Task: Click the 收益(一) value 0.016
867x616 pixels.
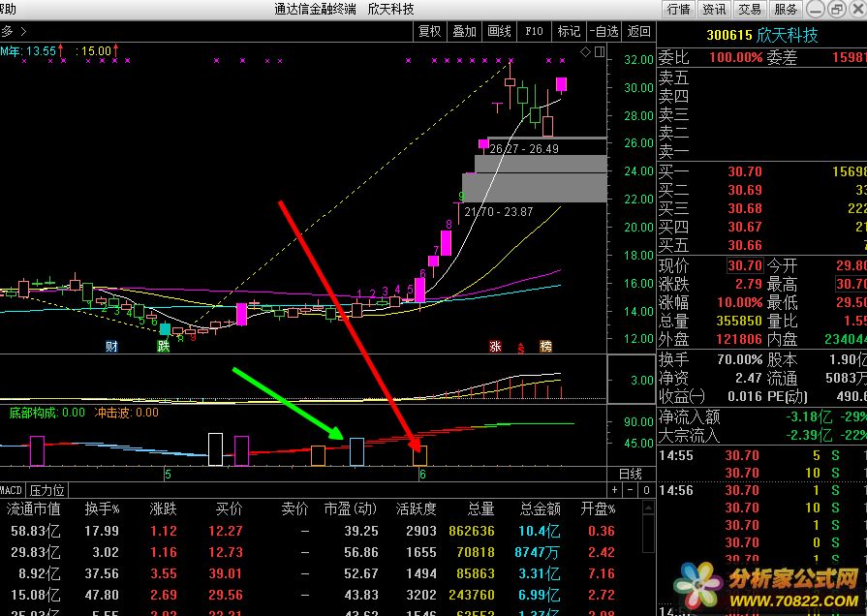Action: [x=745, y=396]
